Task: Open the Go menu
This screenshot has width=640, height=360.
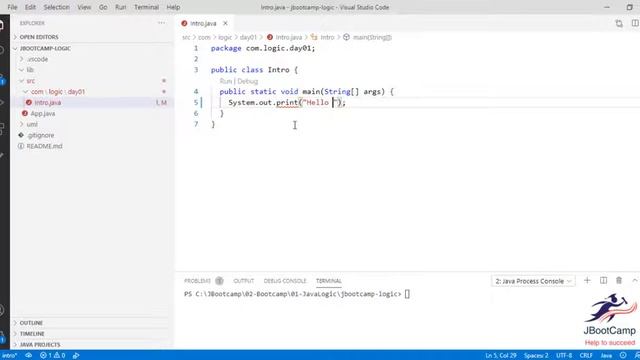Action: point(103,7)
